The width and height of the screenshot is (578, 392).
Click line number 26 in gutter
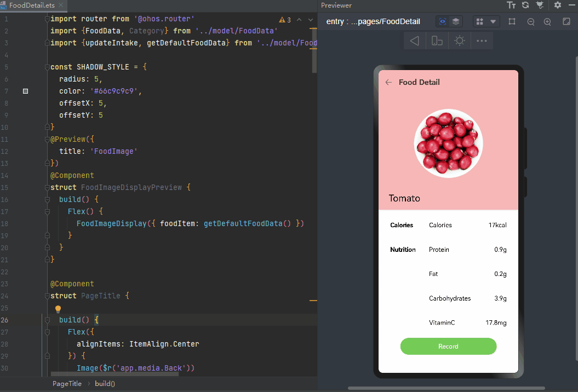click(4, 320)
